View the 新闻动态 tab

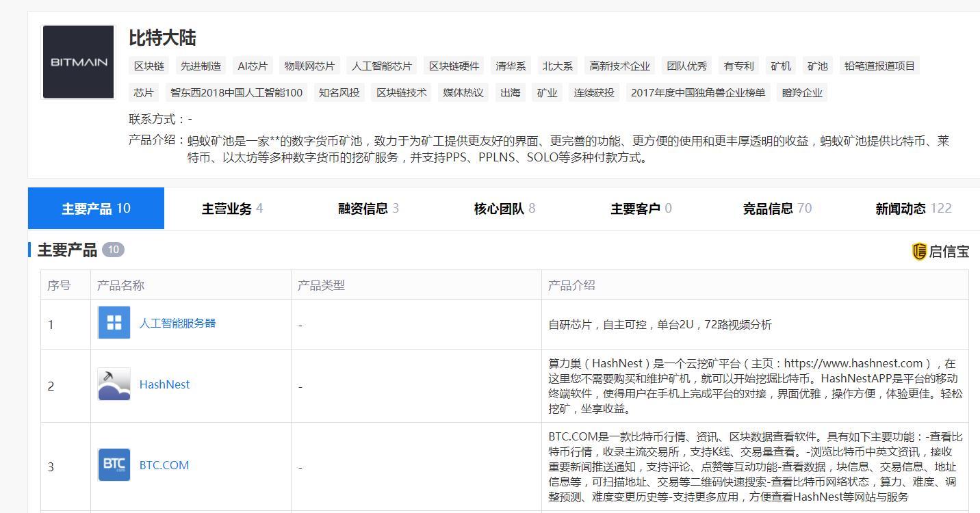[913, 209]
